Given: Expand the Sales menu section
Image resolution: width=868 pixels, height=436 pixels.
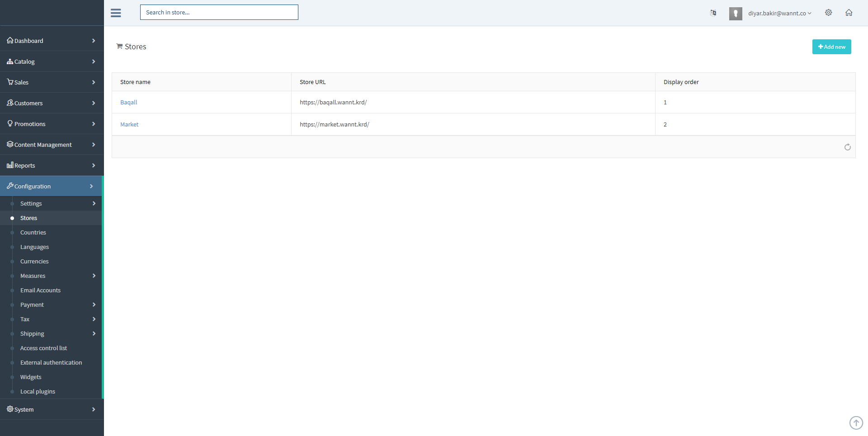Looking at the screenshot, I should coord(21,82).
